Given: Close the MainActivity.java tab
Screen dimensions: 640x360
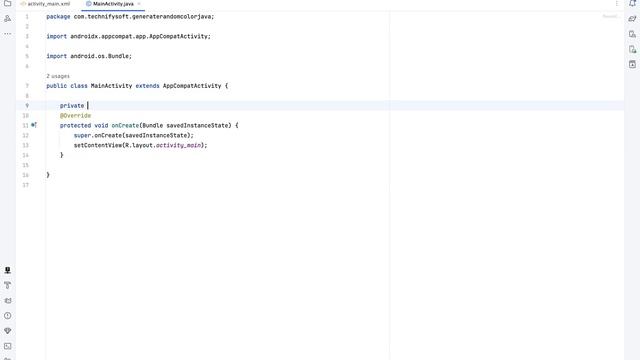Looking at the screenshot, I should point(139,4).
